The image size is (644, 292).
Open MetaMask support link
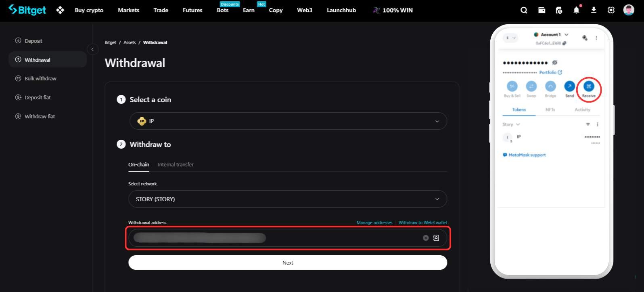coord(524,155)
